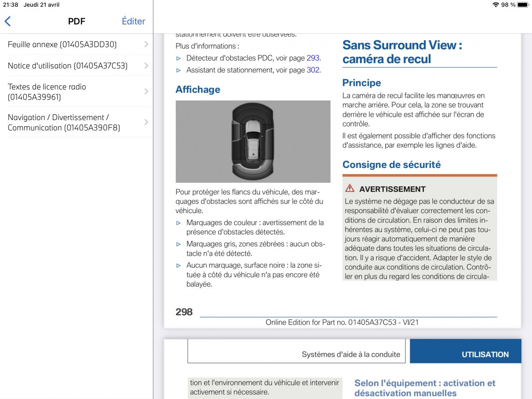The image size is (532, 399).
Task: Tap the 'Online Edition for Part no.' footer text
Action: pos(342,322)
